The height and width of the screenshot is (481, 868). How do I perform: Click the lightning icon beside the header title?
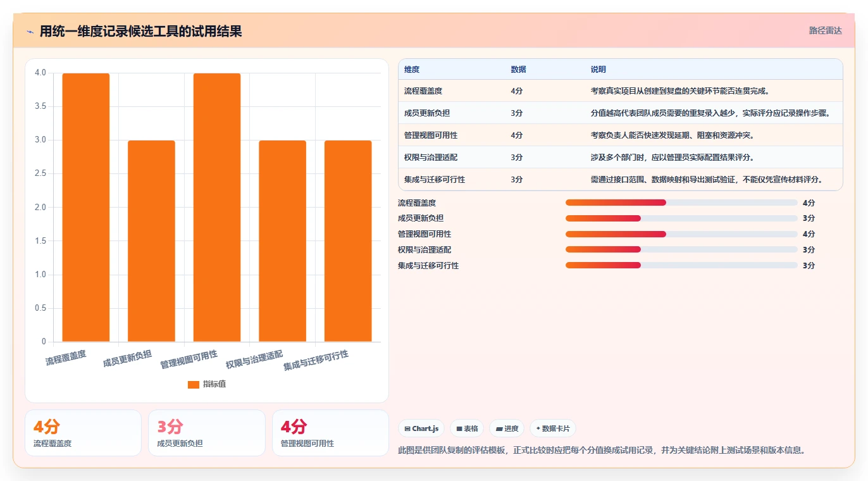tap(30, 31)
